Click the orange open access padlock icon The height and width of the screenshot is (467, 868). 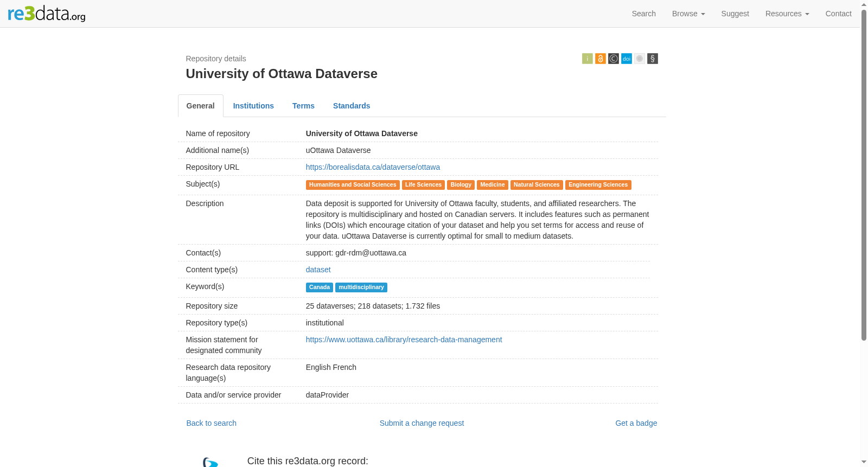pyautogui.click(x=601, y=59)
